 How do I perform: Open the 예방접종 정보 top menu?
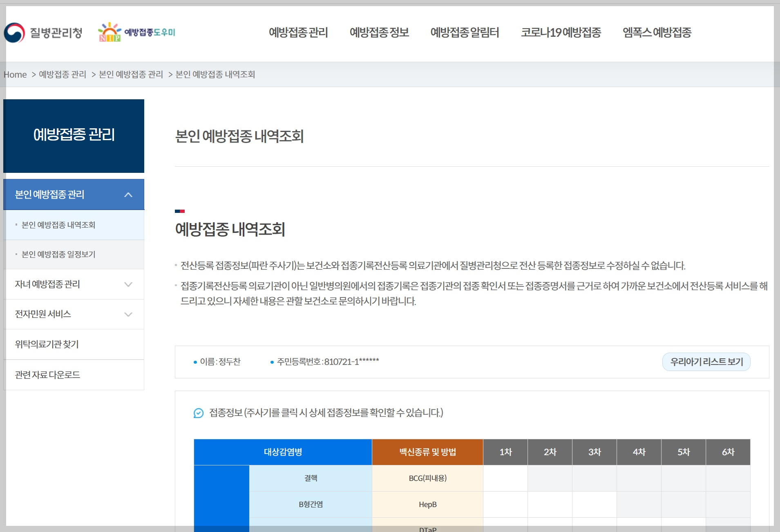(x=380, y=33)
